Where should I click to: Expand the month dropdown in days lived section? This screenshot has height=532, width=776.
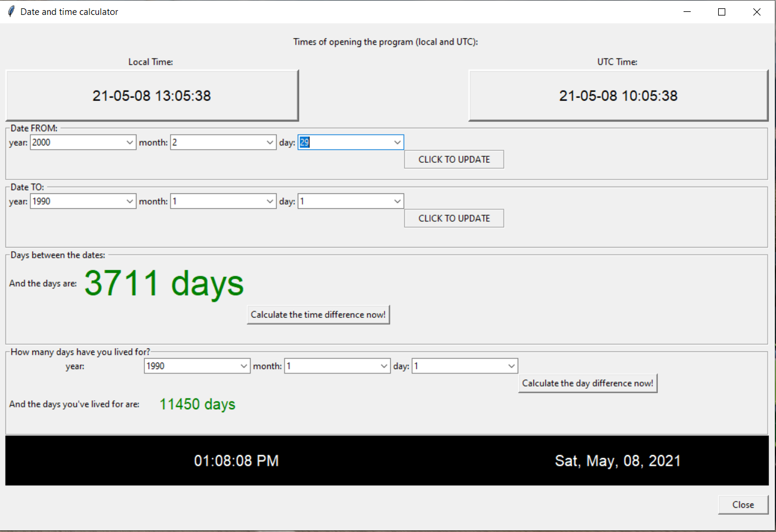(x=384, y=366)
